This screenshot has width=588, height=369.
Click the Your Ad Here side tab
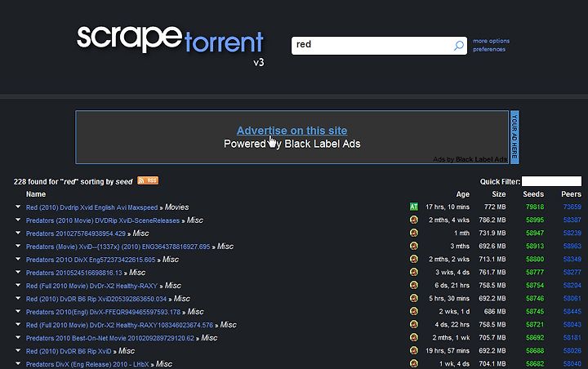514,137
